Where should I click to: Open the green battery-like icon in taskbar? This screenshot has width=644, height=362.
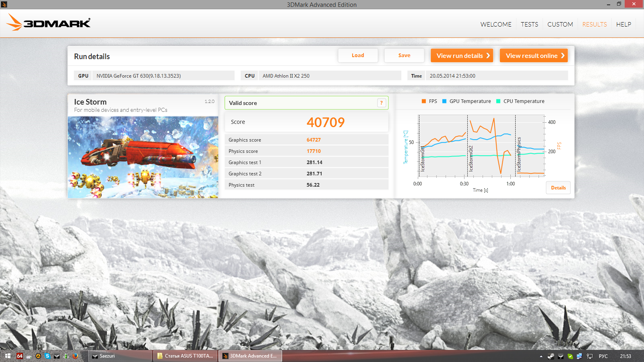click(x=66, y=356)
